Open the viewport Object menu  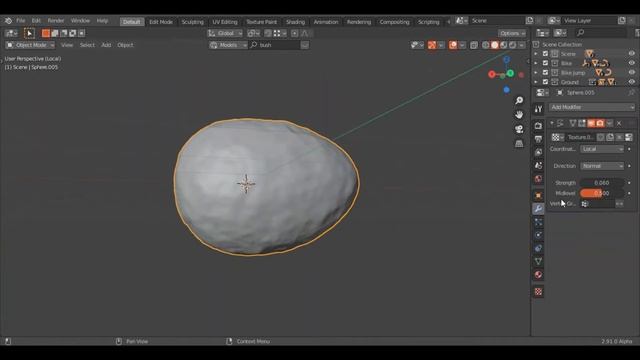click(x=125, y=45)
